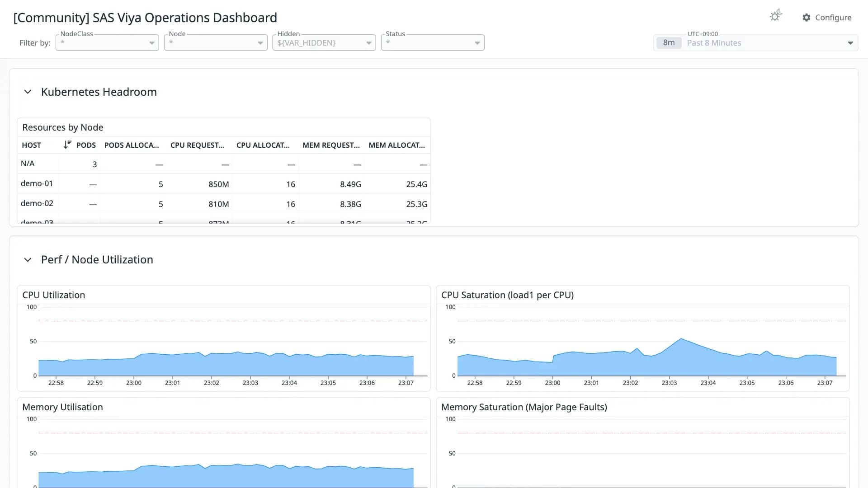
Task: Click the CPU Utilization chart title
Action: click(54, 295)
